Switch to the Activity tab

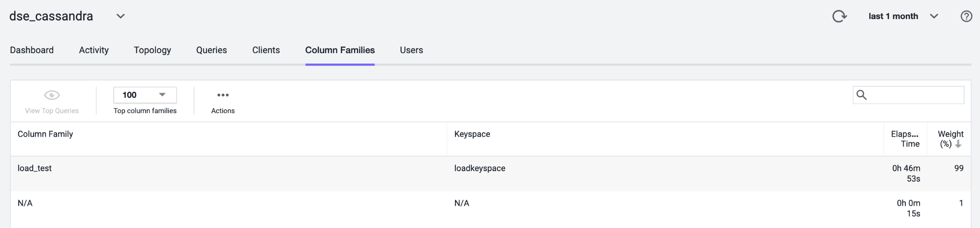point(94,50)
